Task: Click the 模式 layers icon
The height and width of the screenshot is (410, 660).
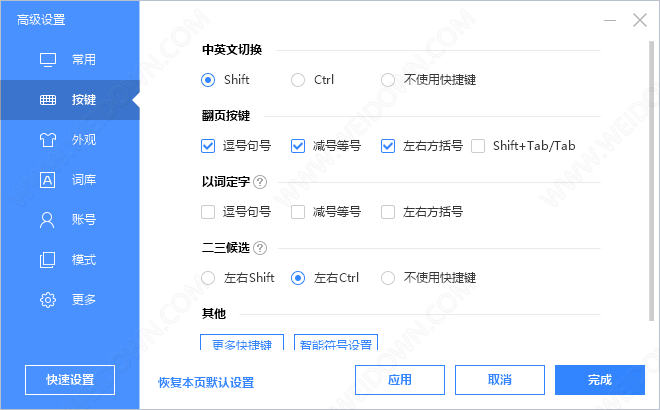Action: click(47, 260)
